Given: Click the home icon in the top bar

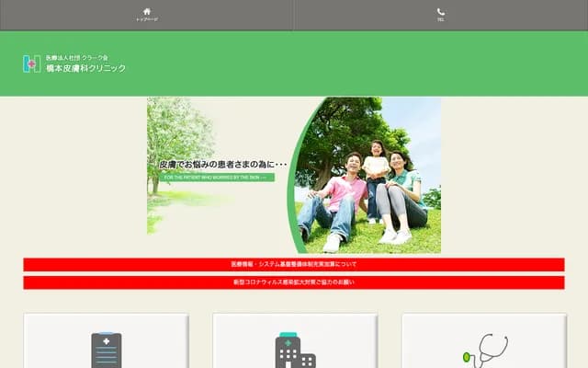Looking at the screenshot, I should [x=147, y=12].
